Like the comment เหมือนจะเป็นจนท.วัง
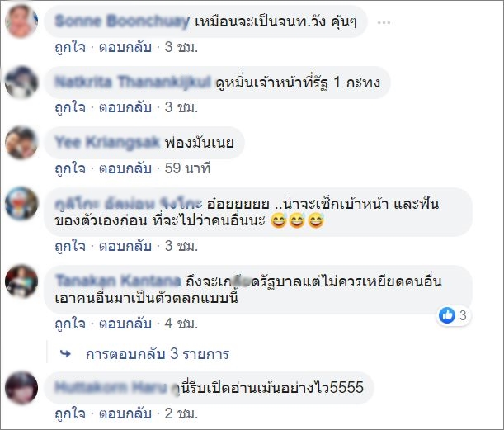 click(x=70, y=47)
